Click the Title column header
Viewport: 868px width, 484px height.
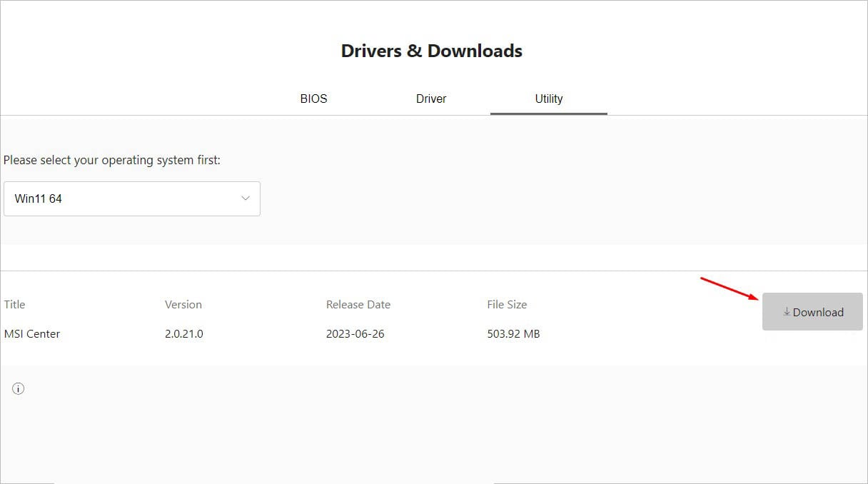pos(14,304)
